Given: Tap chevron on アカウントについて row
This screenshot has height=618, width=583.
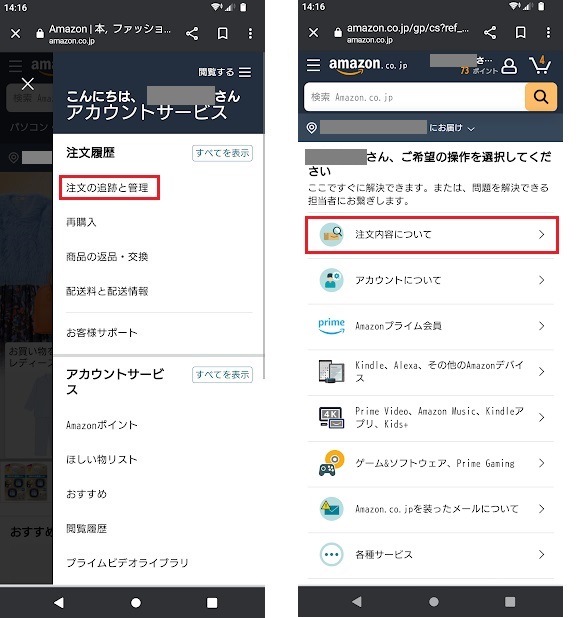Looking at the screenshot, I should [x=542, y=280].
